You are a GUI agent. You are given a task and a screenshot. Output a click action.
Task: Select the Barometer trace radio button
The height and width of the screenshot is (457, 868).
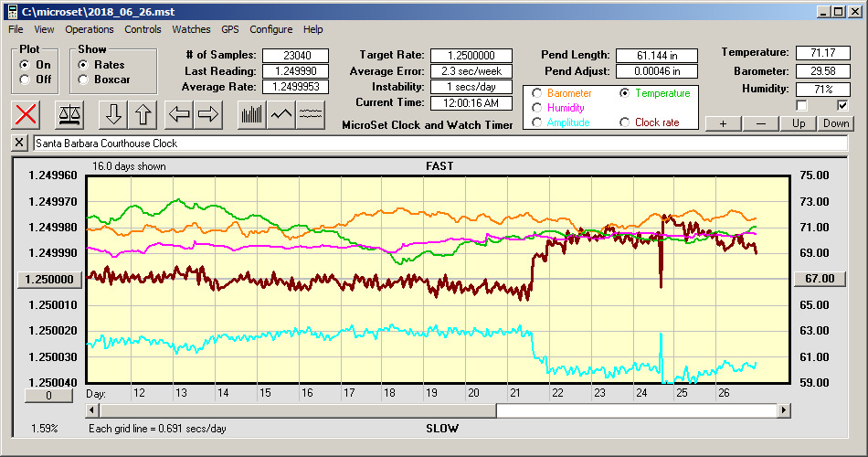(536, 93)
